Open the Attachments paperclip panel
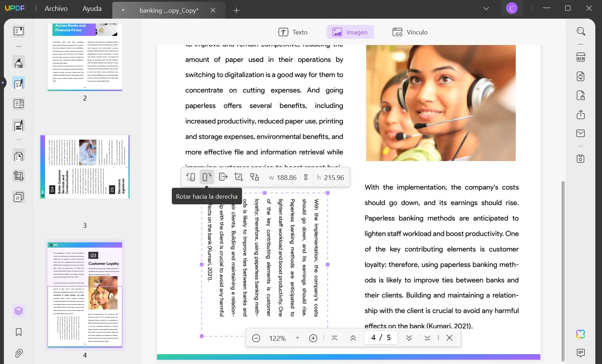Screen dimensions: 602x364 [19, 353]
